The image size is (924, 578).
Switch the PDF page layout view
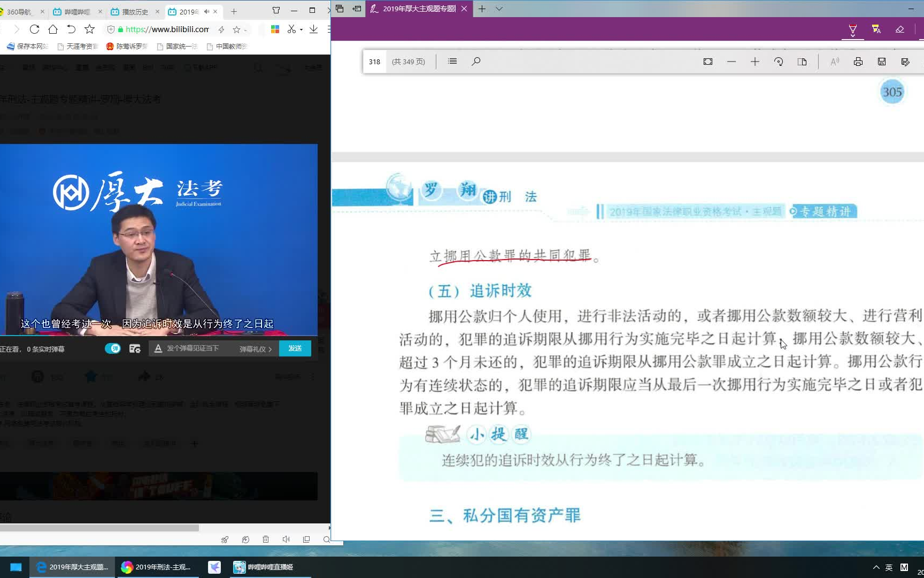(802, 62)
